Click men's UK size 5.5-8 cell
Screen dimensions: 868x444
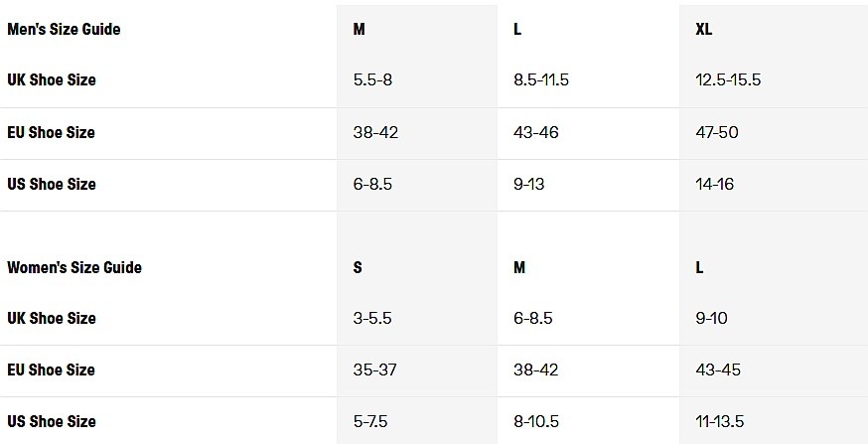point(372,79)
